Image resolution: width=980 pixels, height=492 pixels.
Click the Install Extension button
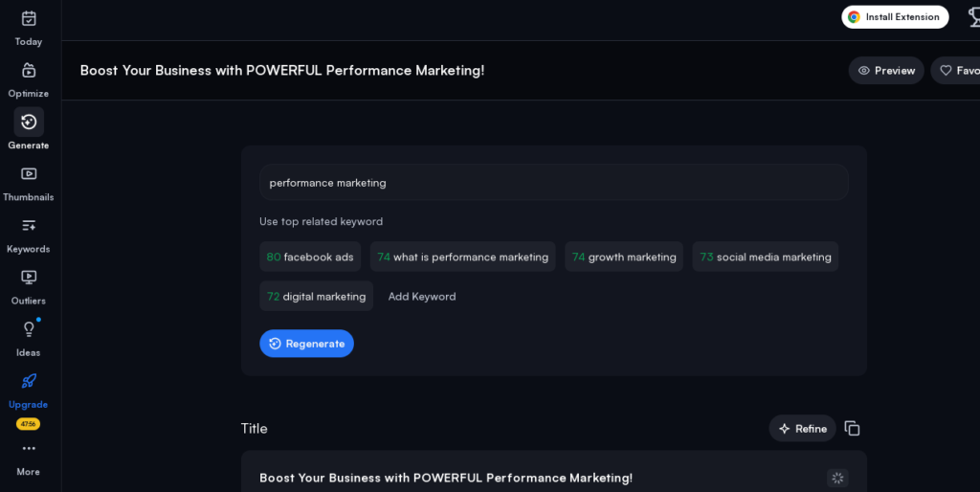(895, 17)
